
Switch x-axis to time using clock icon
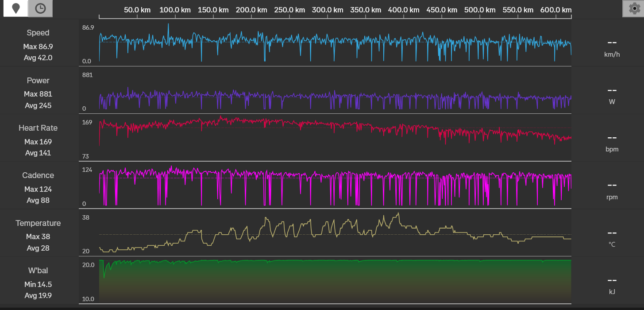click(x=40, y=8)
